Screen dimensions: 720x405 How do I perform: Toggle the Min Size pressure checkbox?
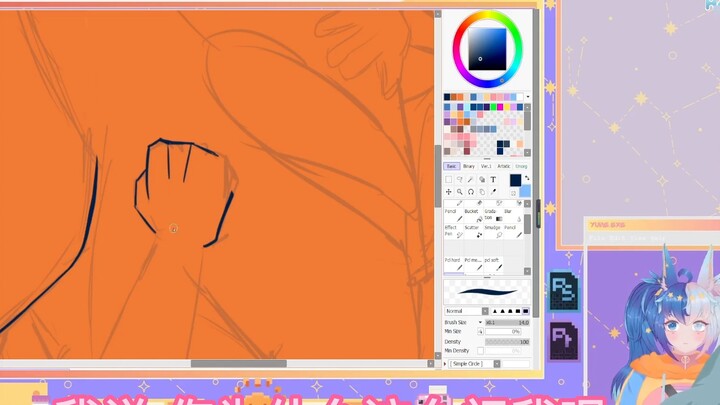click(x=480, y=332)
